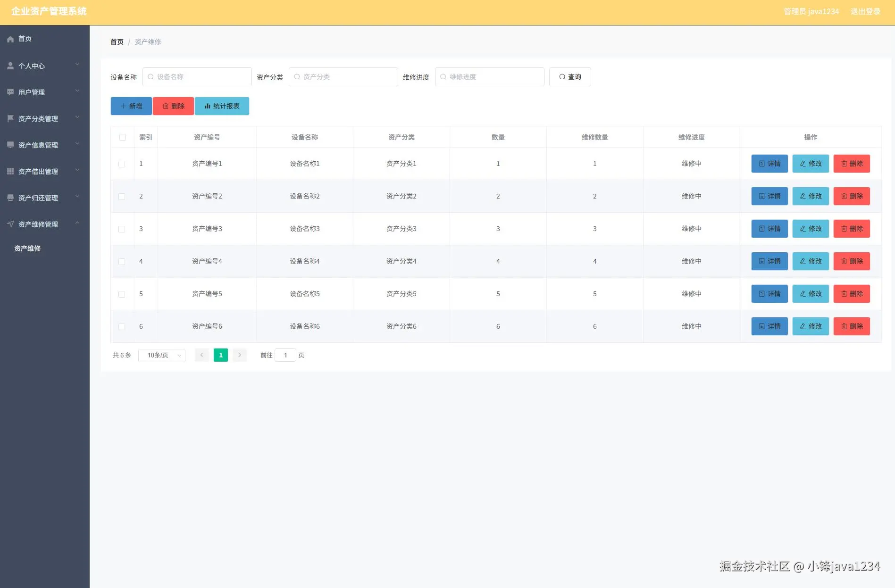Viewport: 895px width, 588px height.
Task: Collapse the 资产维修管理 menu chevron
Action: coord(77,223)
